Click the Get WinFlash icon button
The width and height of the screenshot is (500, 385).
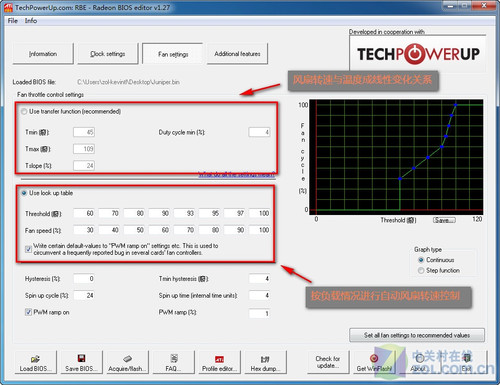click(x=374, y=362)
